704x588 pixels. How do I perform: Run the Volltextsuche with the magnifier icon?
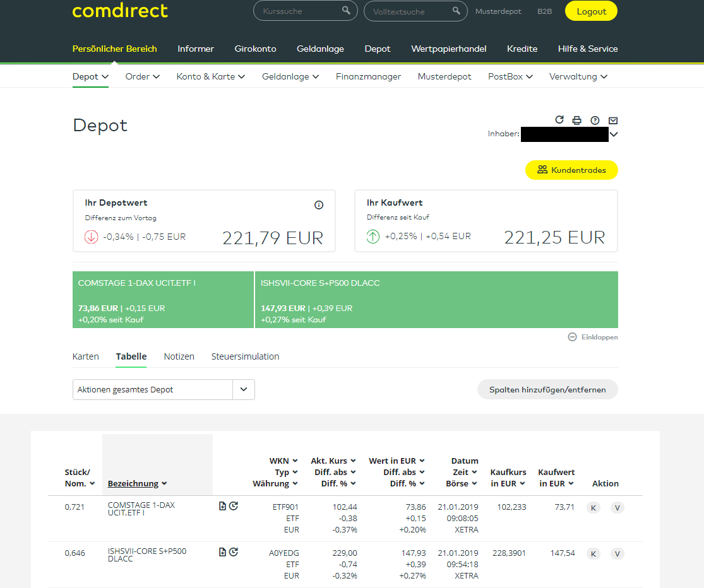[456, 11]
